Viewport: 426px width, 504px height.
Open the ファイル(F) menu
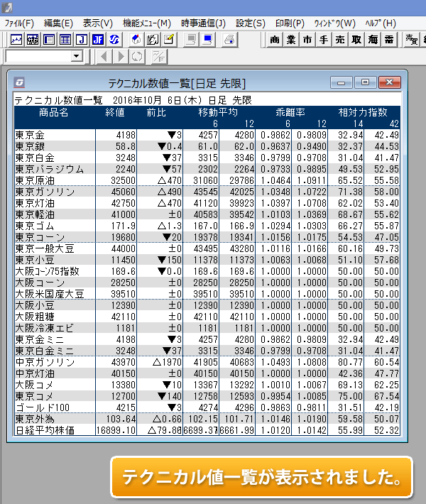tap(19, 23)
